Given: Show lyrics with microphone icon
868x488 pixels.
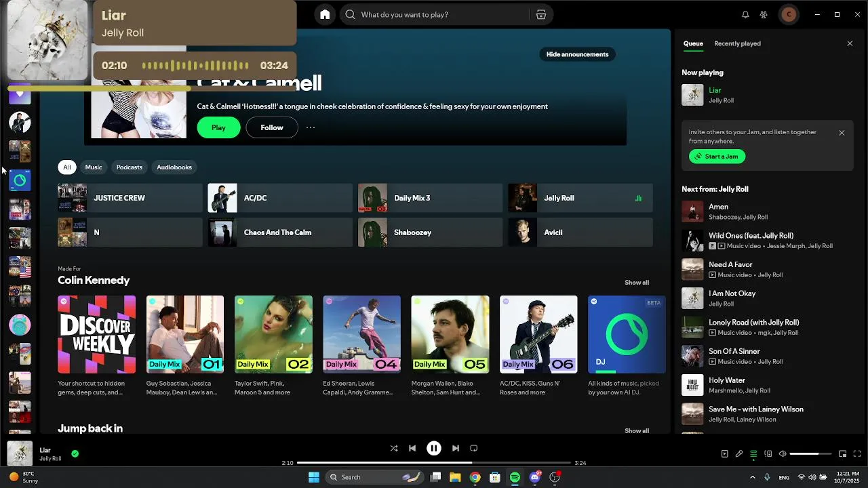Looking at the screenshot, I should tap(739, 454).
